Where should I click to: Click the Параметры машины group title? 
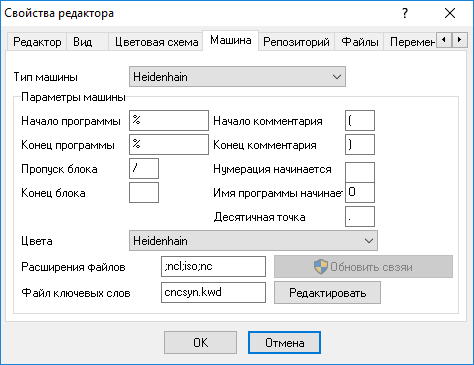[x=73, y=97]
